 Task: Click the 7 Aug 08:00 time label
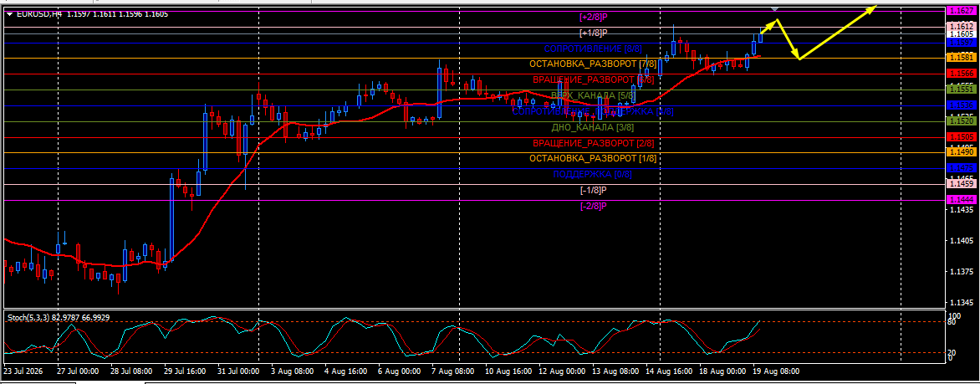pos(453,371)
